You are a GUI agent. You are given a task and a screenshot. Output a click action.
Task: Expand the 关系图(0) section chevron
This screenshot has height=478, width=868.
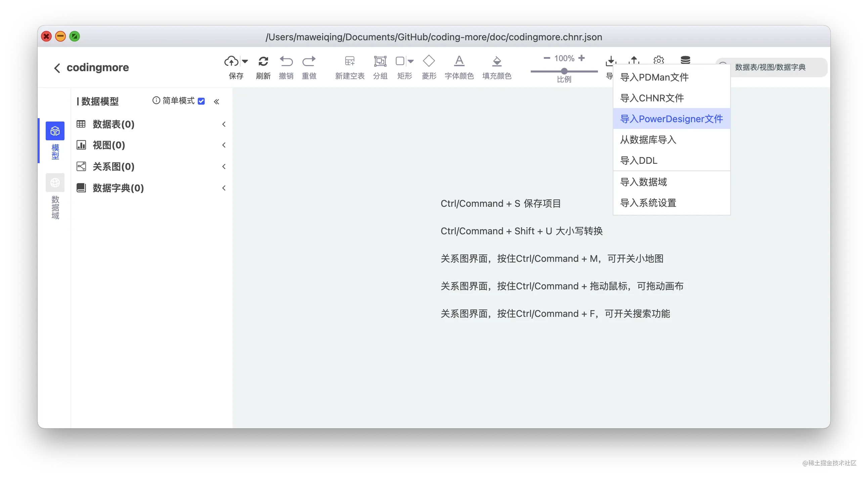tap(224, 166)
